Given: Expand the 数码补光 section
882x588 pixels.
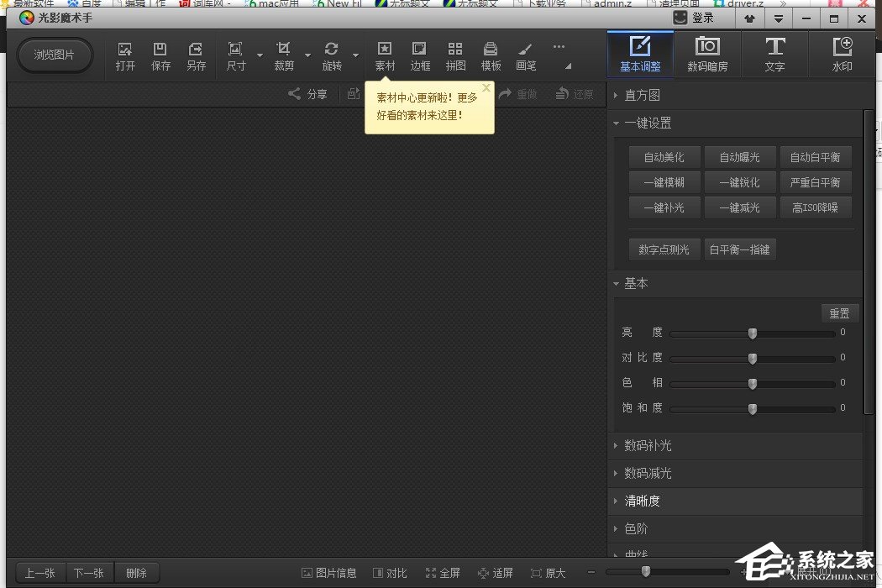Looking at the screenshot, I should coord(648,445).
